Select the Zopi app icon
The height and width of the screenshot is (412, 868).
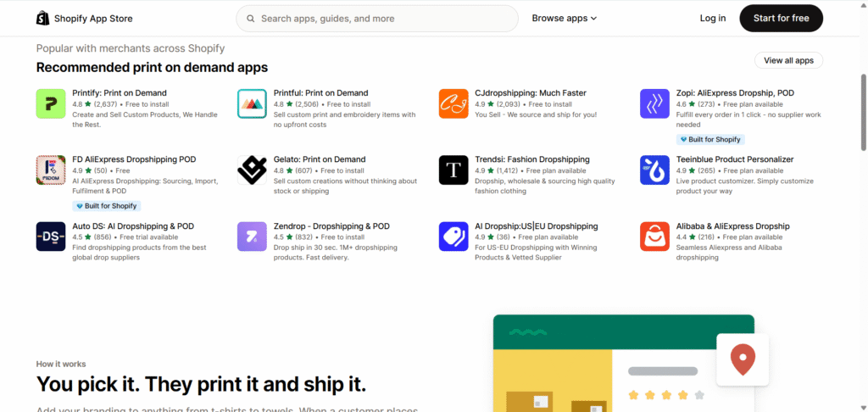[654, 103]
